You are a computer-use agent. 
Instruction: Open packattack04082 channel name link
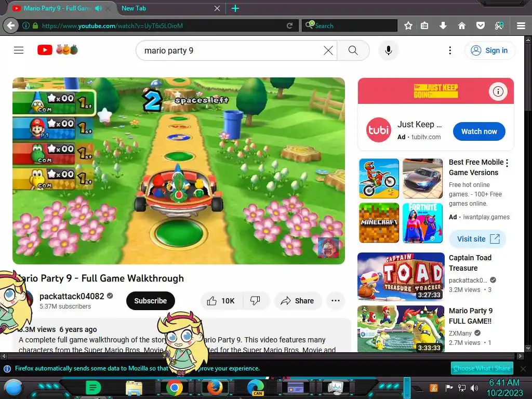[72, 296]
